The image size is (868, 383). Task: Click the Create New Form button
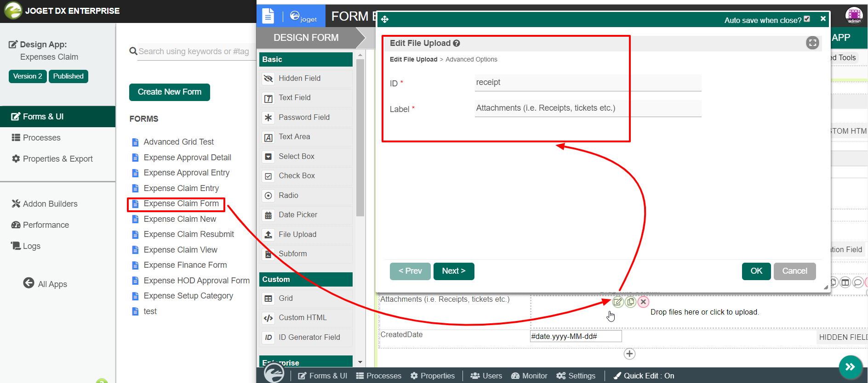click(170, 92)
